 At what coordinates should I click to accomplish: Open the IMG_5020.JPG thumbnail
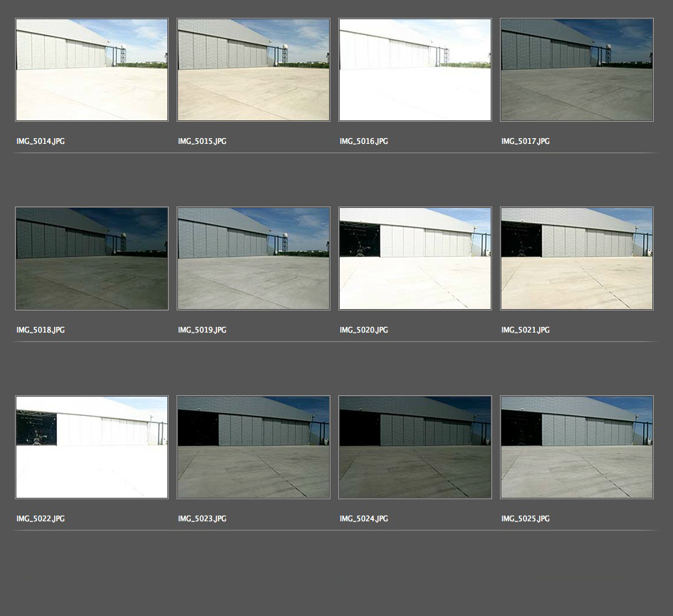point(415,259)
